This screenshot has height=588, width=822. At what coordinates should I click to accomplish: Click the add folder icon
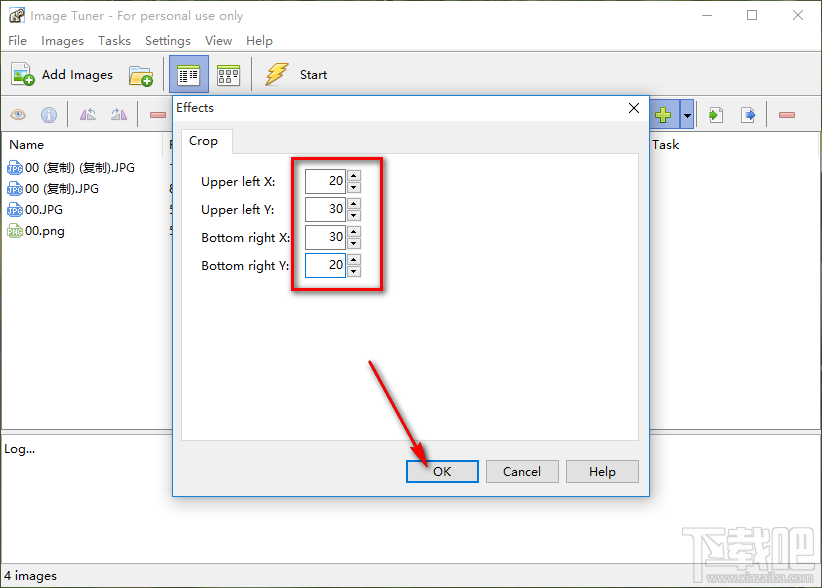(141, 75)
